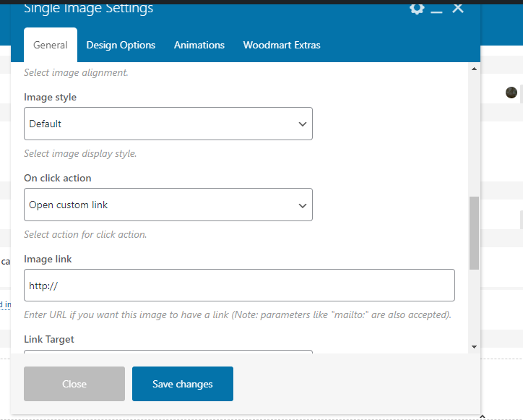Click the Save changes button
Screen dimensions: 523x420
[x=183, y=384]
